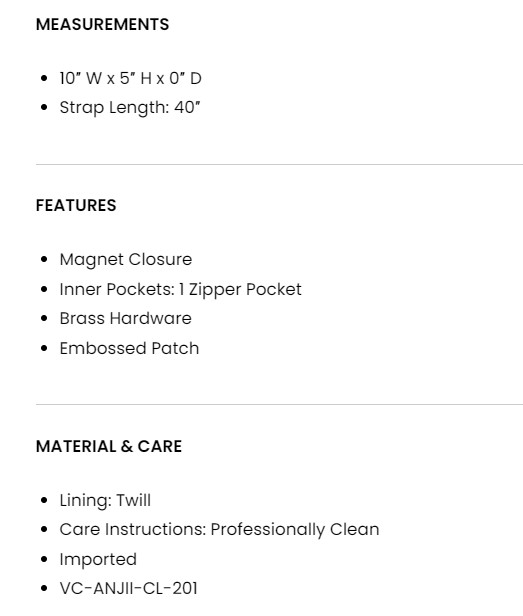Click the Brass Hardware list item
The height and width of the screenshot is (616, 523).
click(125, 318)
